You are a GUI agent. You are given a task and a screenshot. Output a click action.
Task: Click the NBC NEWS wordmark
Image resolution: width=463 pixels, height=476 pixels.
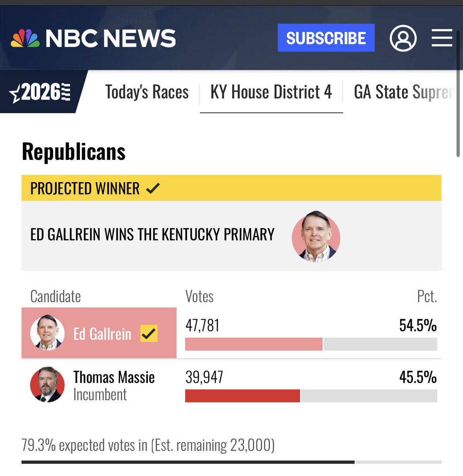click(111, 38)
